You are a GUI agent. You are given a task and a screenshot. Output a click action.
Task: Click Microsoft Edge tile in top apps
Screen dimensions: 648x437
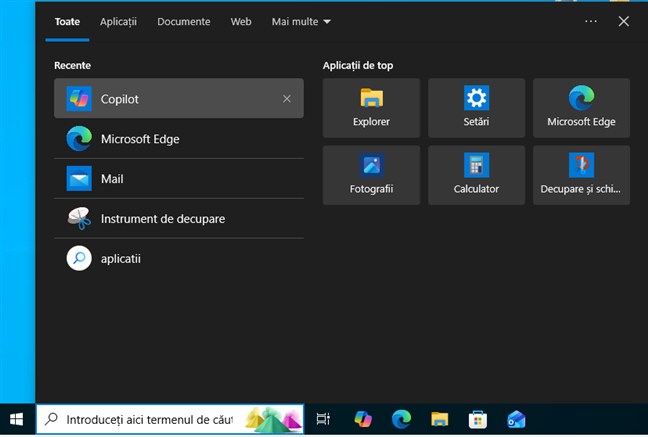click(x=581, y=108)
